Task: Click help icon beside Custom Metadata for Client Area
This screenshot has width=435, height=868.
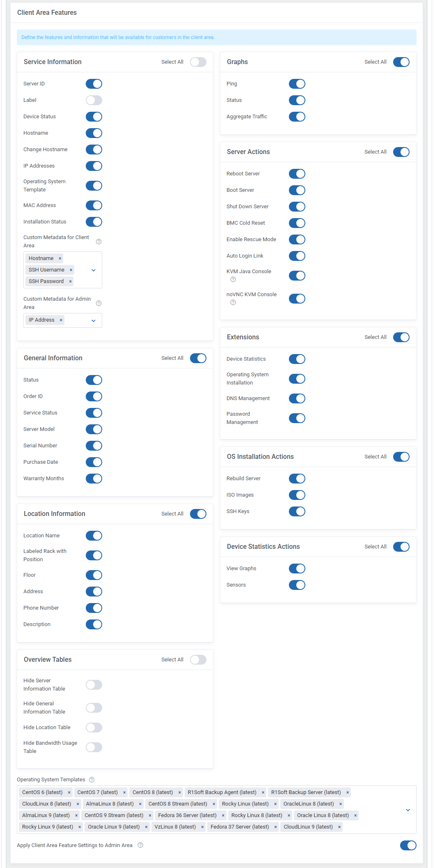Action: point(98,242)
